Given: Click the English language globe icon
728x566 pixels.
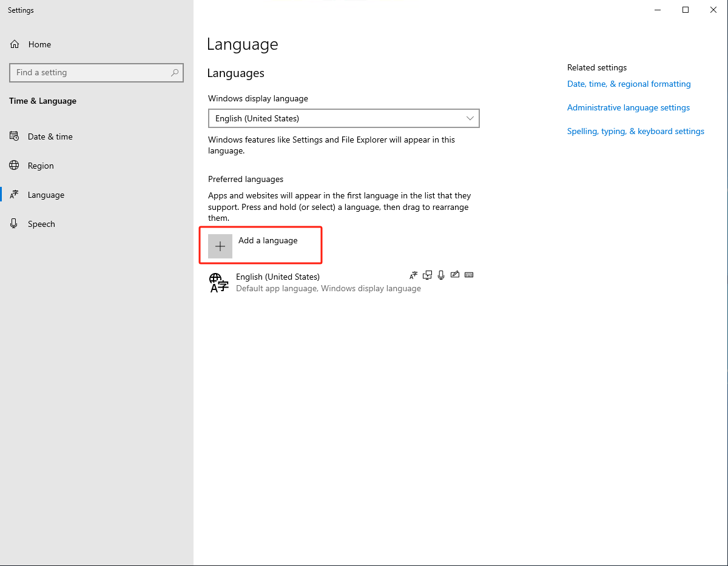Looking at the screenshot, I should coord(218,283).
